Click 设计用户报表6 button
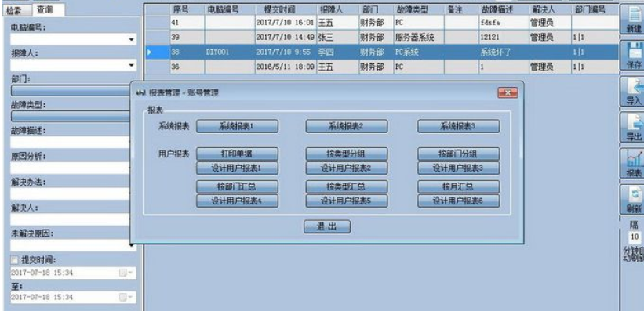 pos(458,201)
